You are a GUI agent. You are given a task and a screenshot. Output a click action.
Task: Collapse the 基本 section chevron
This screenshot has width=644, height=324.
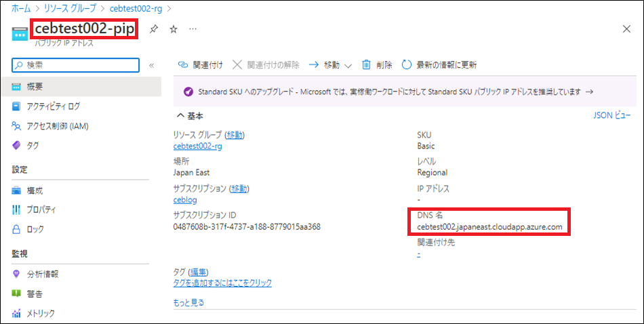(180, 116)
